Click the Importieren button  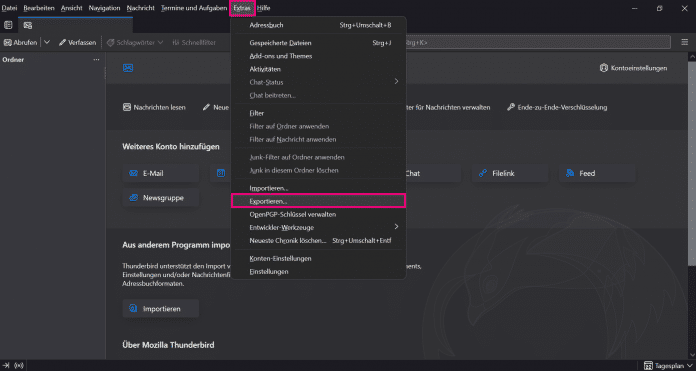161,308
